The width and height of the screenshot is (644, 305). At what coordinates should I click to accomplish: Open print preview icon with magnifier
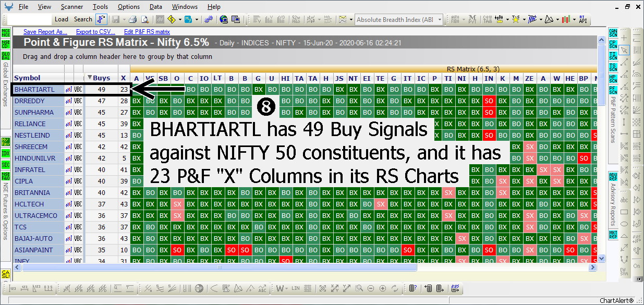pyautogui.click(x=145, y=19)
